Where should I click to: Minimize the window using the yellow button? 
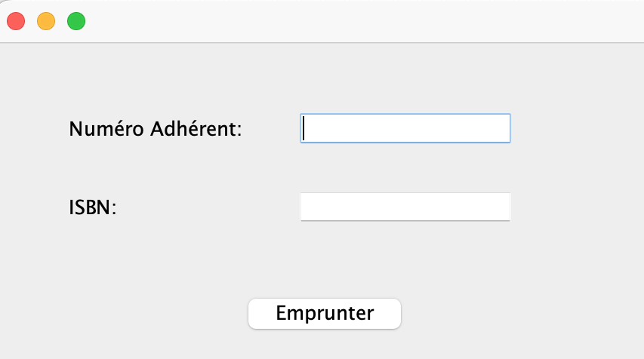pyautogui.click(x=46, y=22)
